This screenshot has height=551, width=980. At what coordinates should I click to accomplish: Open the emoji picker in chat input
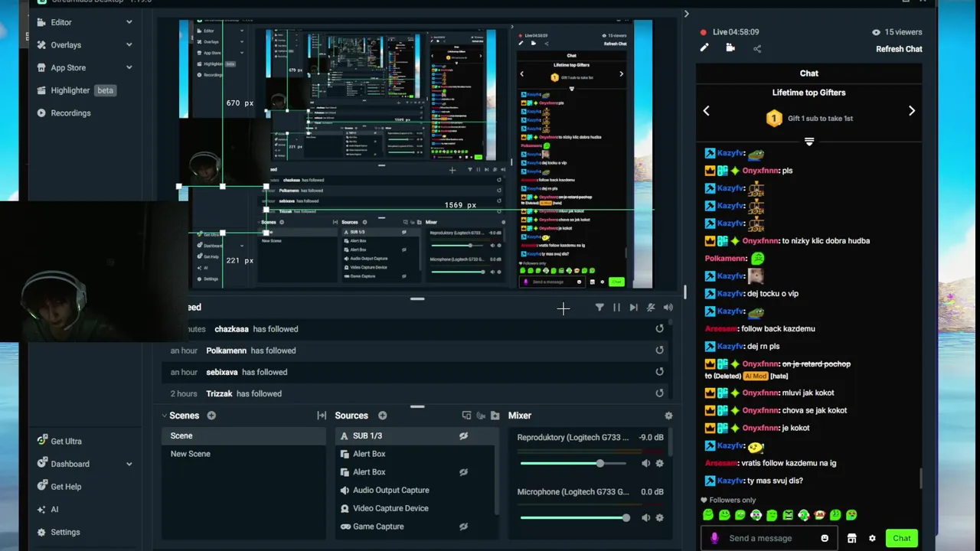[825, 538]
